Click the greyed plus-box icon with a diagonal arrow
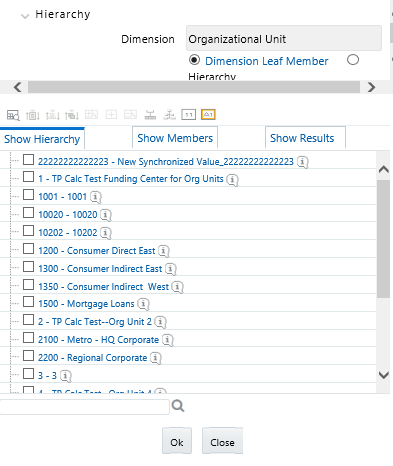Image resolution: width=393 pixels, height=466 pixels. pyautogui.click(x=91, y=115)
